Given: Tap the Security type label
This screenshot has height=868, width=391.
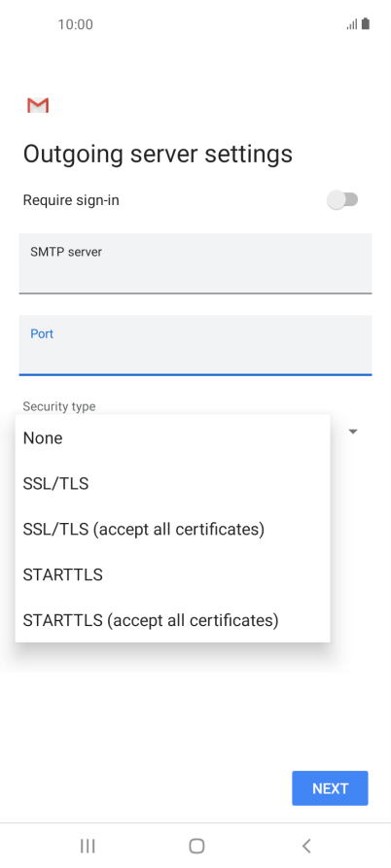Looking at the screenshot, I should pos(59,406).
